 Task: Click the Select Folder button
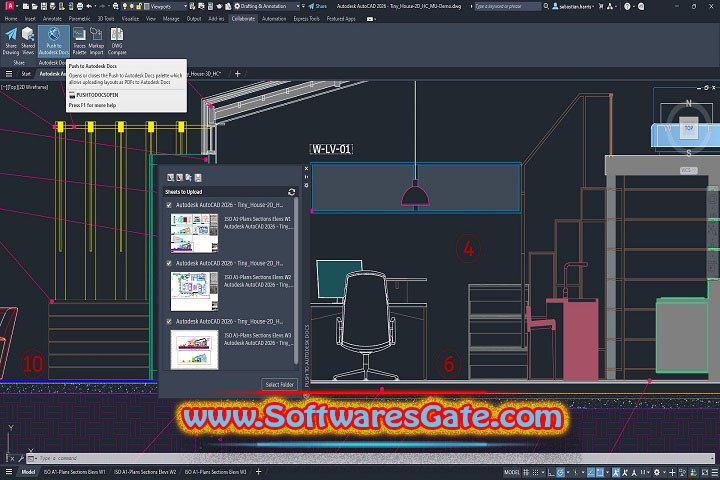(279, 384)
